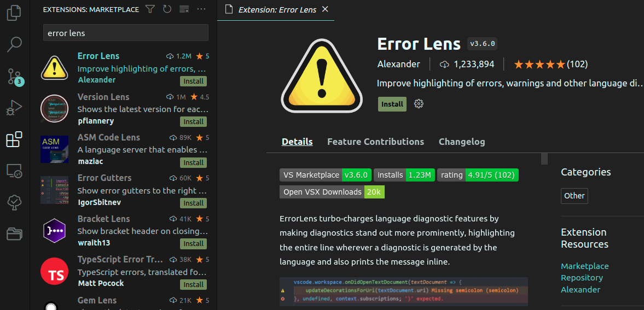Select TypeScript Error Translator list entry
644x310 pixels.
(124, 272)
